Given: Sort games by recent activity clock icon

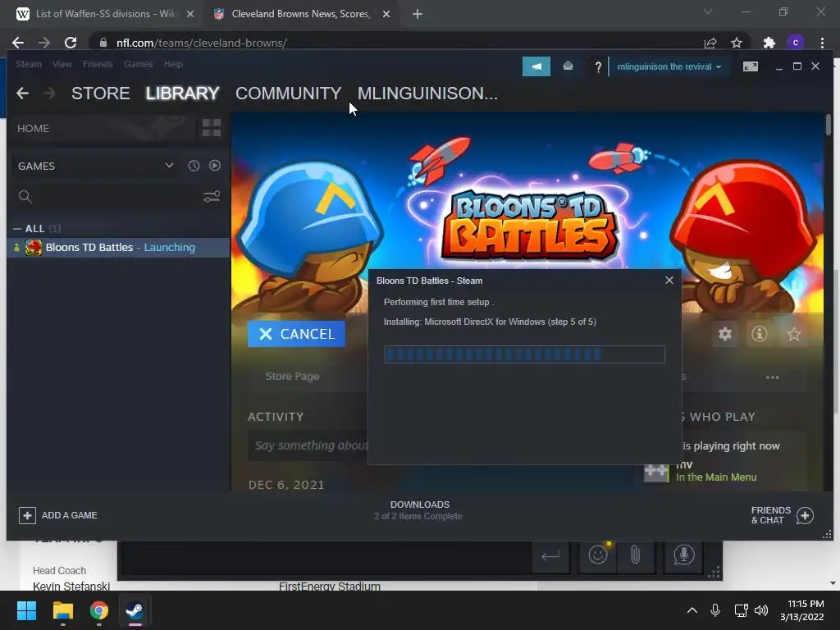Looking at the screenshot, I should pyautogui.click(x=194, y=166).
